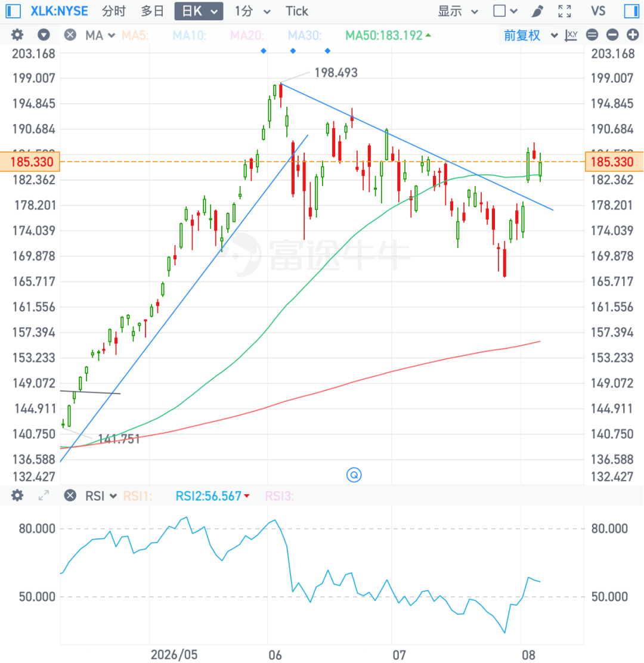Click the middle blue diamond event marker
644x663 pixels.
pyautogui.click(x=293, y=51)
